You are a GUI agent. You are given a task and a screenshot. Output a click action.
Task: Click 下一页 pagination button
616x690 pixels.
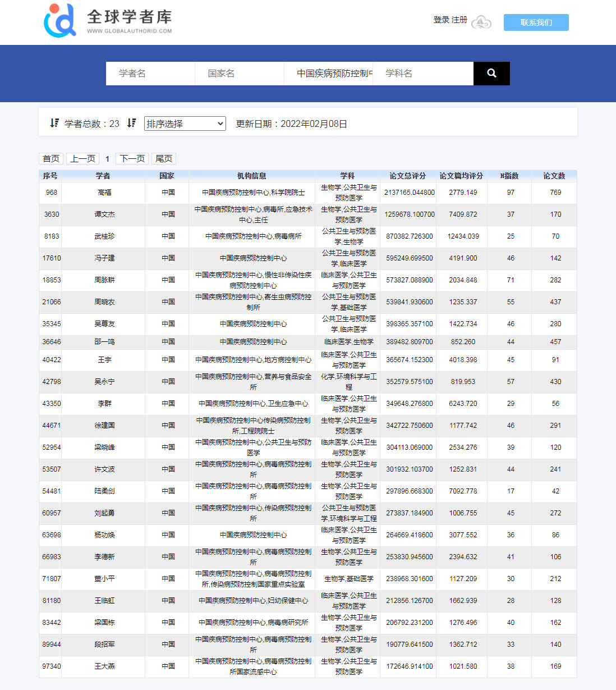(x=132, y=158)
